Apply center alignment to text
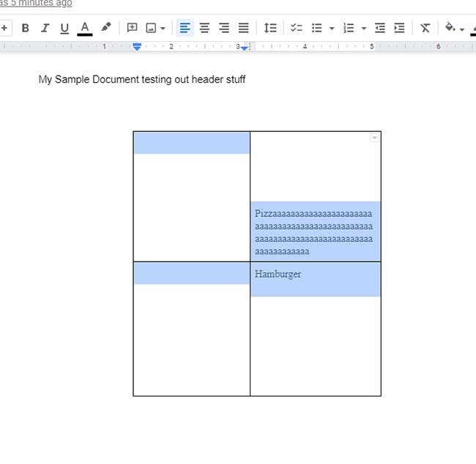This screenshot has height=464, width=476. 205,28
